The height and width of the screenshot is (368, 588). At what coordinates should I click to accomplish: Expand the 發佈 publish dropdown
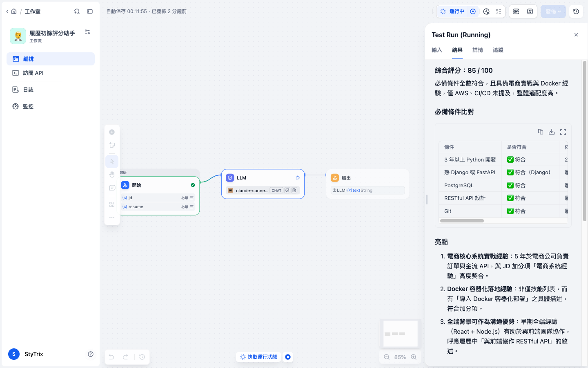click(x=553, y=11)
